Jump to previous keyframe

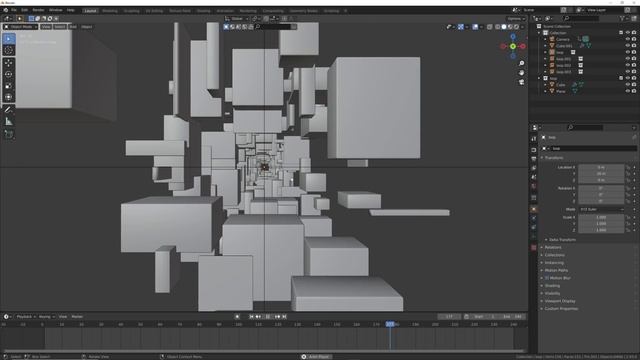click(x=258, y=317)
